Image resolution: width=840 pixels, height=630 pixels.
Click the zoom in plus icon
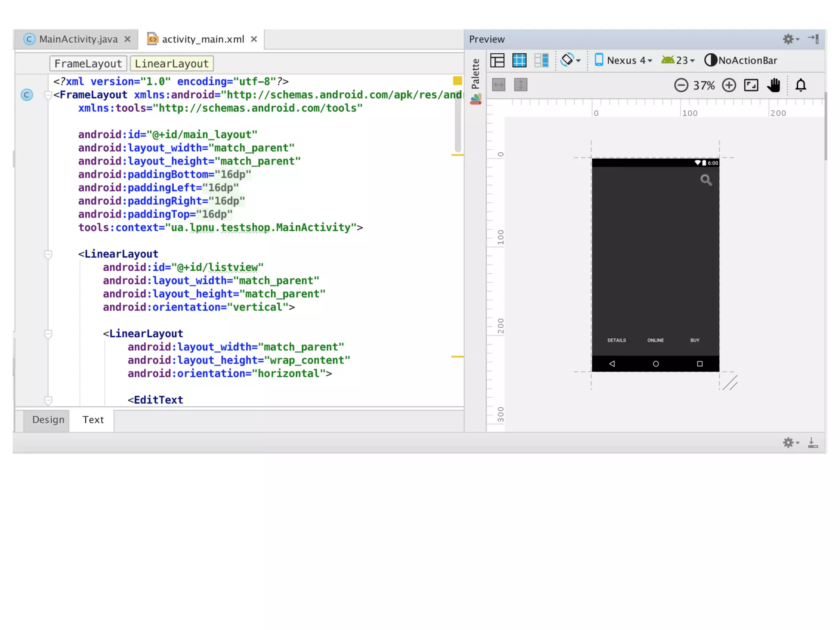[729, 85]
